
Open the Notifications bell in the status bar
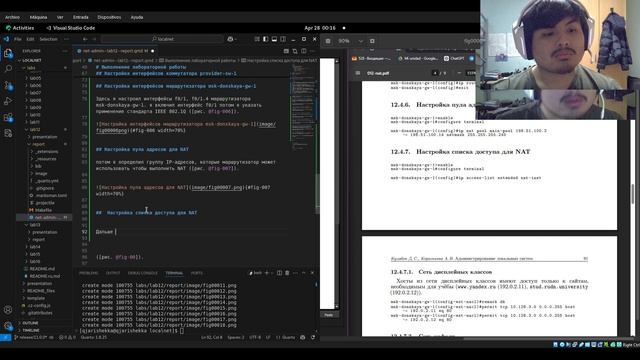[x=313, y=338]
